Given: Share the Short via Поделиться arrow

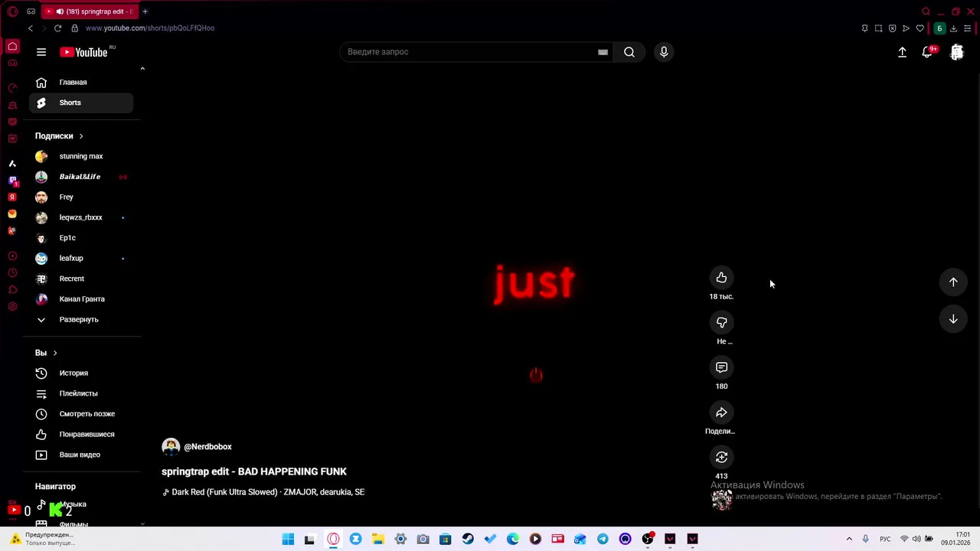Looking at the screenshot, I should pos(721,412).
